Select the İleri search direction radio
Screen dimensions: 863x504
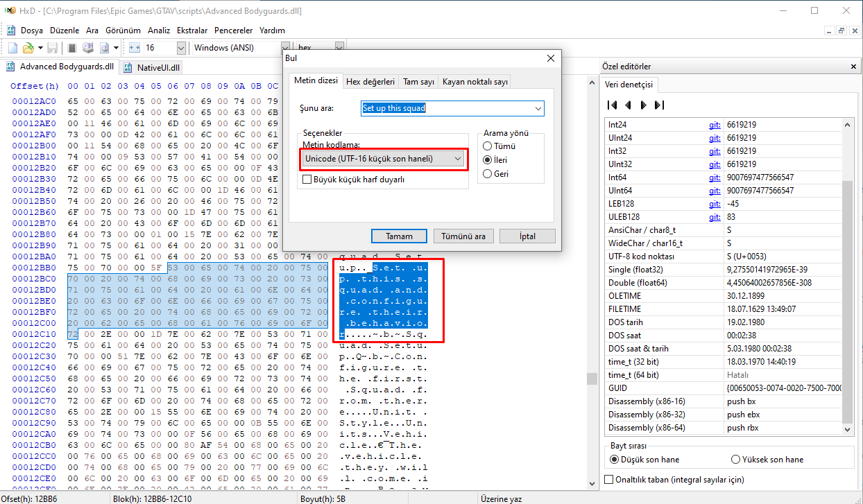488,160
